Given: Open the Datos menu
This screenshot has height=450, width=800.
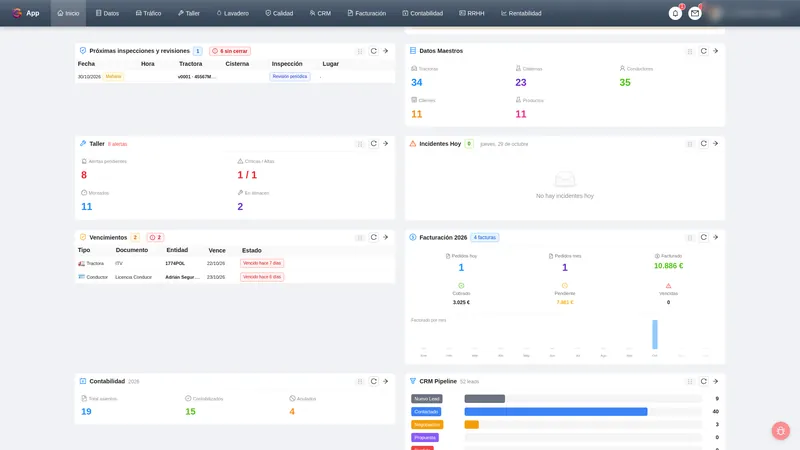Looking at the screenshot, I should [x=107, y=13].
